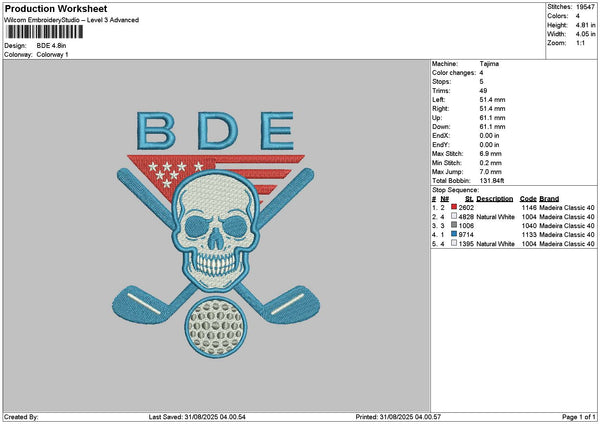Click the Description column header
Screen dimensions: 600x424
click(x=495, y=198)
